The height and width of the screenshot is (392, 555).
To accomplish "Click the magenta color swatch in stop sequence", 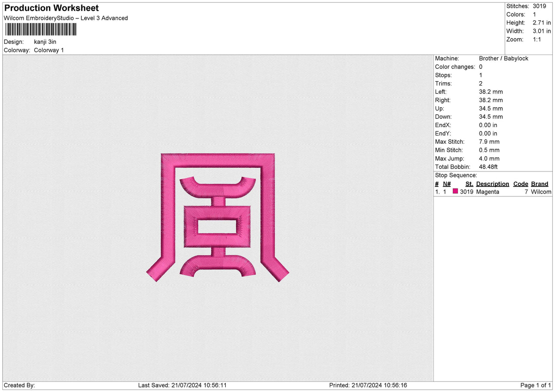I will coord(456,192).
